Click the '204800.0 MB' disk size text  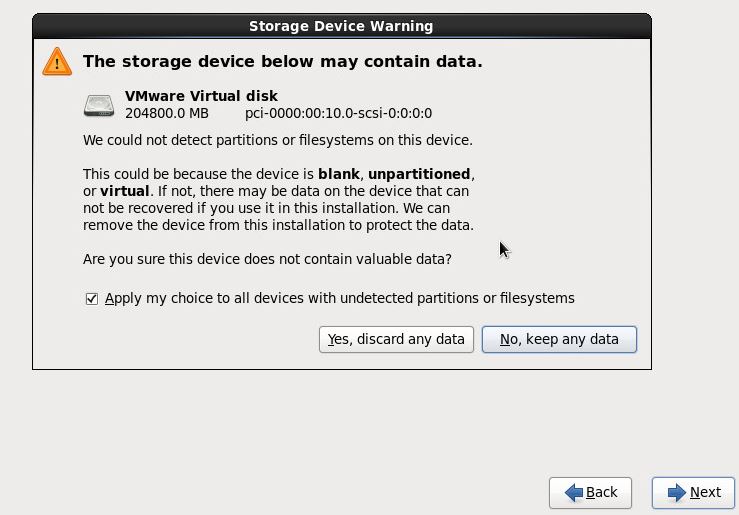(167, 114)
